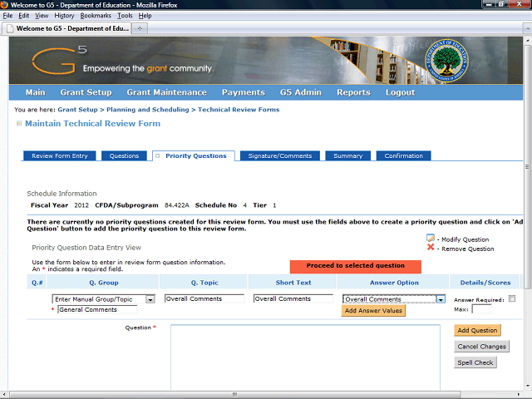Open the Edit menu

(x=24, y=16)
